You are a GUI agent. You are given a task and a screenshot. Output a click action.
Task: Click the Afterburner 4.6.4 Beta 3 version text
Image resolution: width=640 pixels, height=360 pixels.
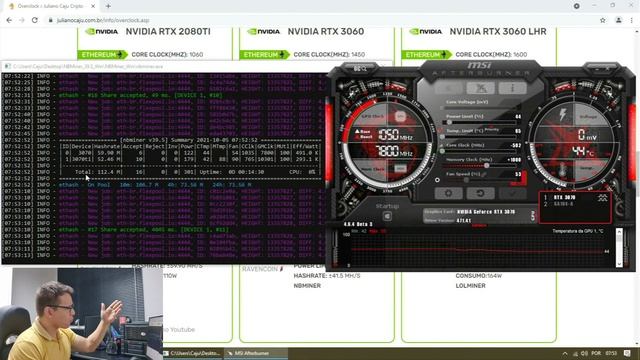tap(358, 224)
